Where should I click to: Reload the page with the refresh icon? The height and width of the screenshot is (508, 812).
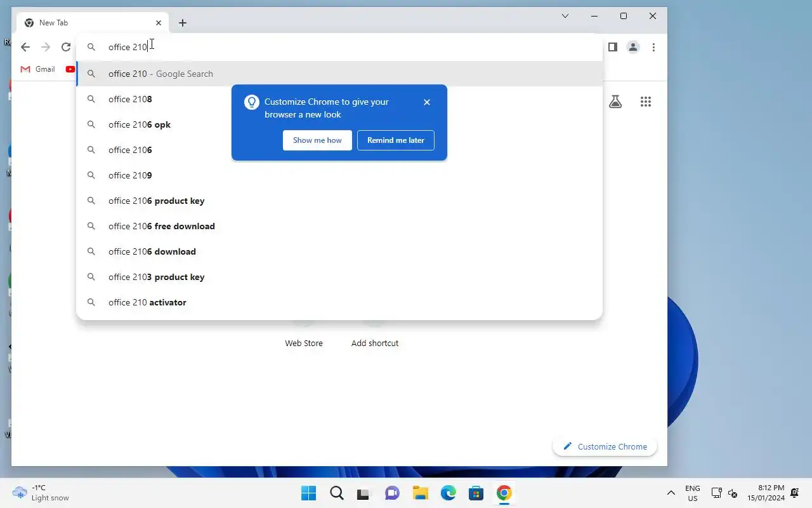point(66,47)
